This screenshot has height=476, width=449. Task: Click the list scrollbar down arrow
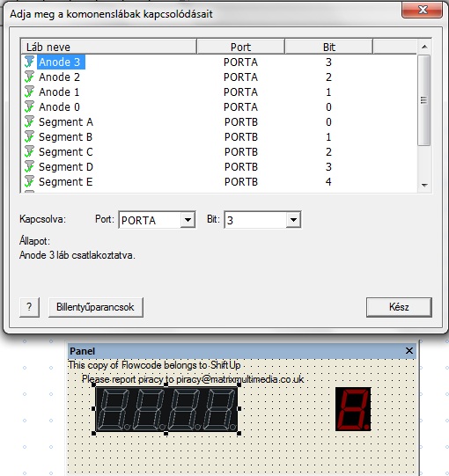pos(424,185)
